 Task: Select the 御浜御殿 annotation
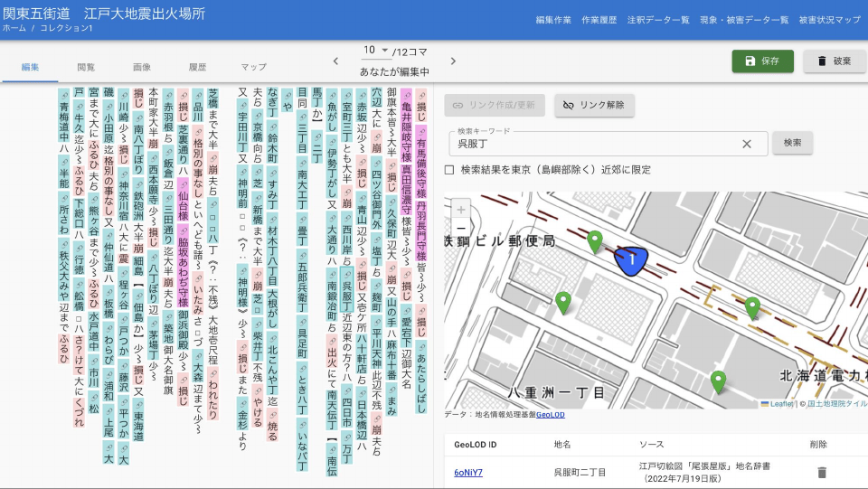pos(183,332)
